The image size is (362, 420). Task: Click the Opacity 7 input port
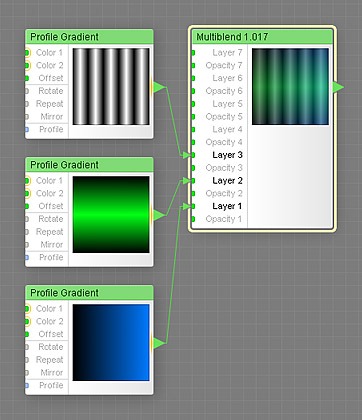point(193,66)
